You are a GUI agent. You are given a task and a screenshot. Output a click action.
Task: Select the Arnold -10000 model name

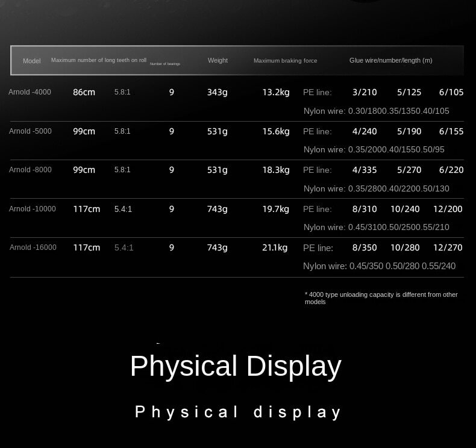click(x=32, y=209)
